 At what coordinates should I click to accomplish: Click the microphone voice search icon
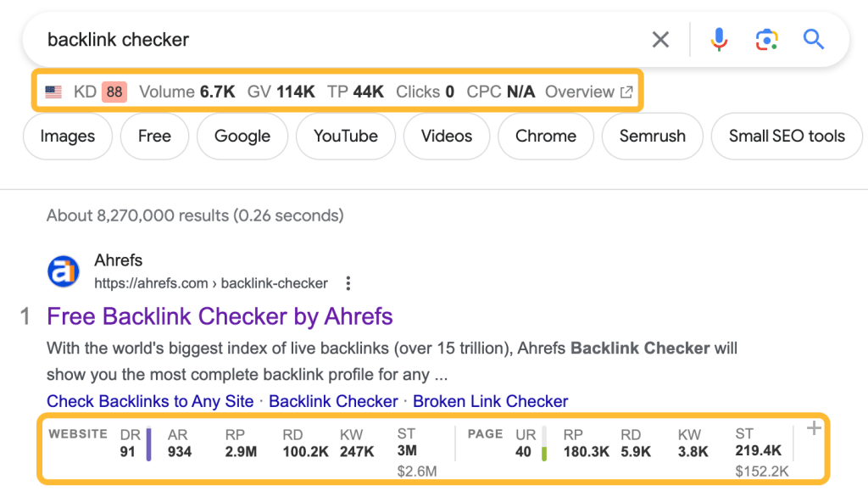coord(719,39)
